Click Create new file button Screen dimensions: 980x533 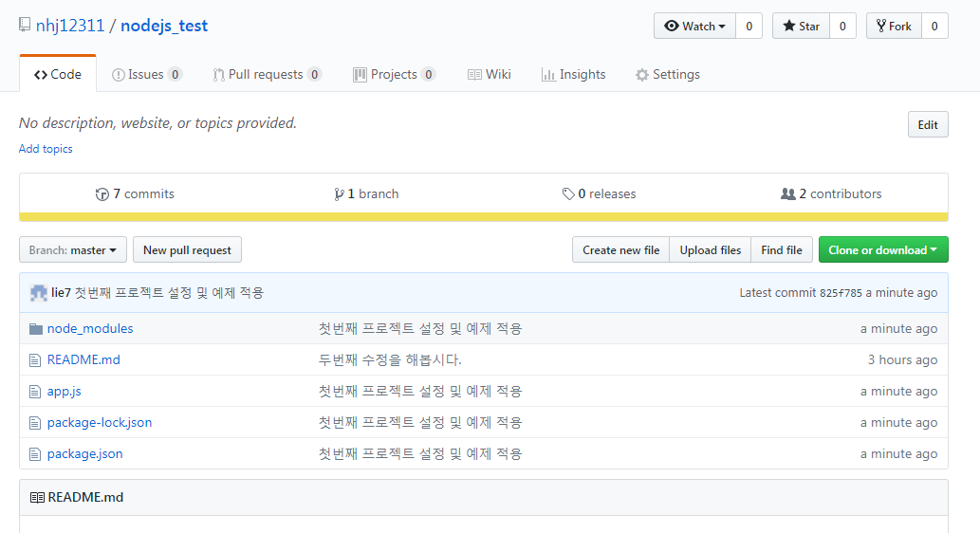click(620, 250)
